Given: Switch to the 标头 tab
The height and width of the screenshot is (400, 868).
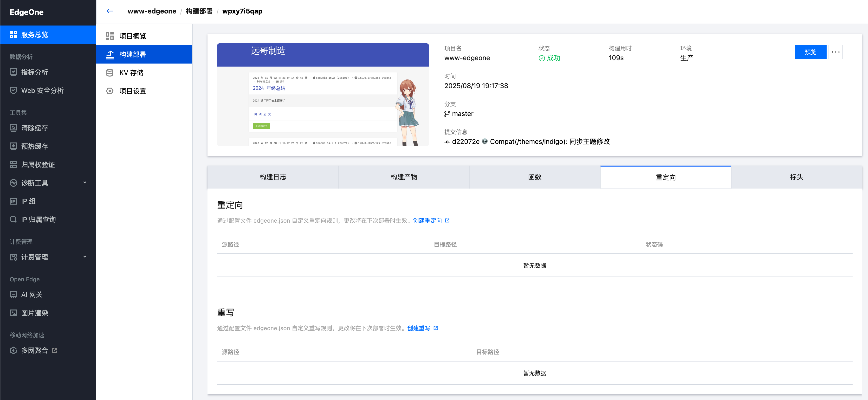Looking at the screenshot, I should click(x=796, y=177).
